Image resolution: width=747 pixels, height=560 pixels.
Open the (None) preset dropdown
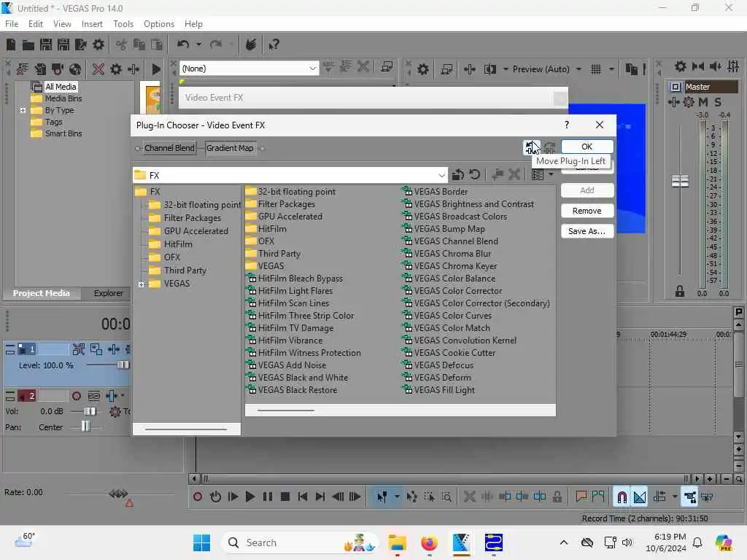[x=312, y=69]
